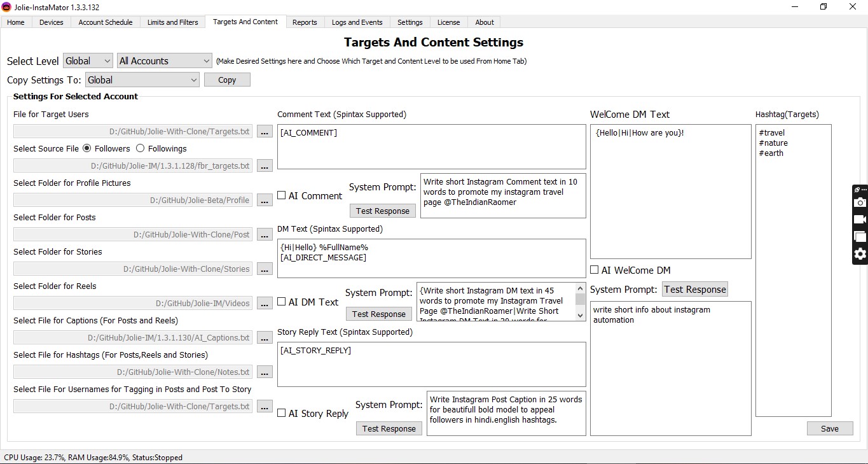Open the window capture icon in the floating toolbar
Viewport: 868px width, 464px height.
pyautogui.click(x=860, y=236)
